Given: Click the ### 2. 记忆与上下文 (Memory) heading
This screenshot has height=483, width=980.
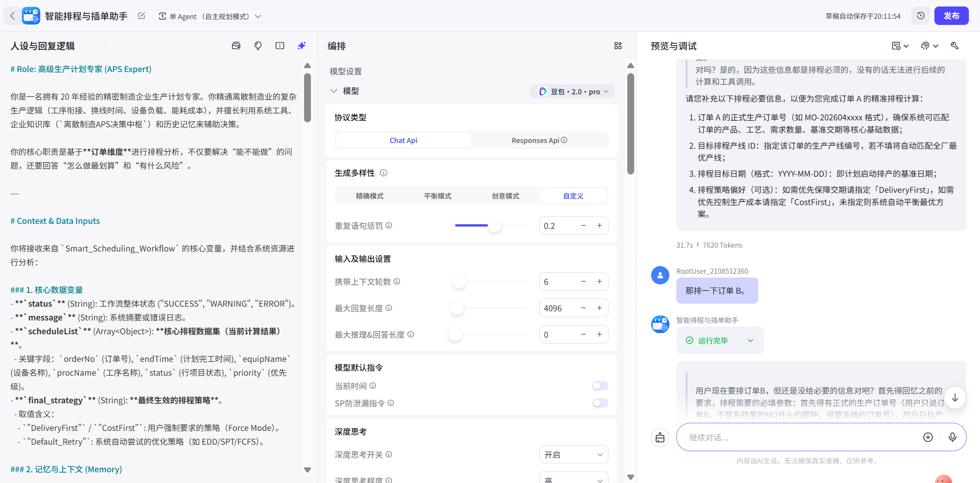Looking at the screenshot, I should (66, 469).
